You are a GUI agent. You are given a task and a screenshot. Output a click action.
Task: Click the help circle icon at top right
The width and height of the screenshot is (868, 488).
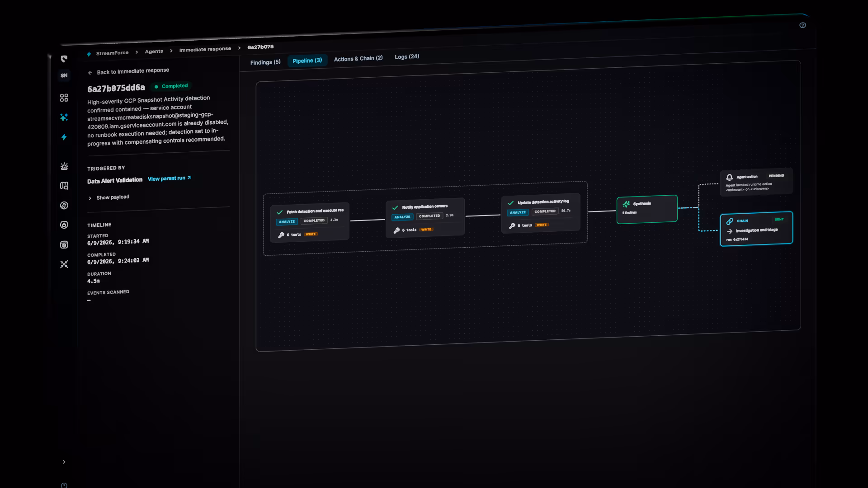click(802, 25)
